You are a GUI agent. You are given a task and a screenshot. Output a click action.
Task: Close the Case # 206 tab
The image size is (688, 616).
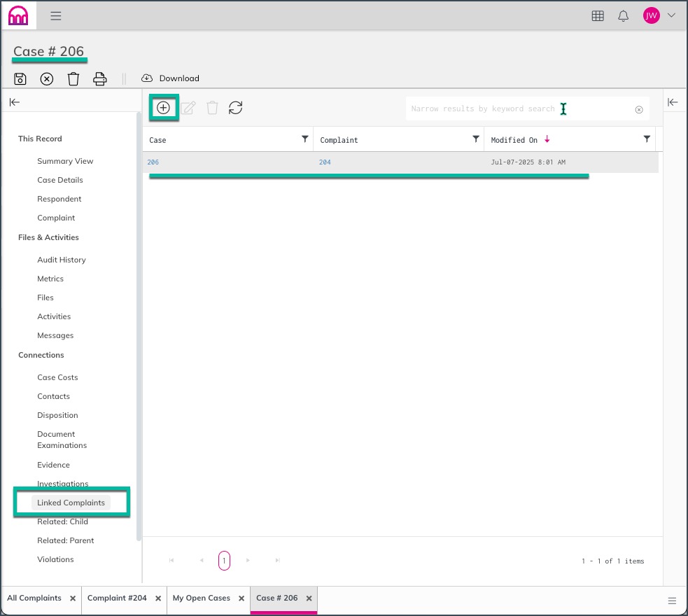[309, 598]
